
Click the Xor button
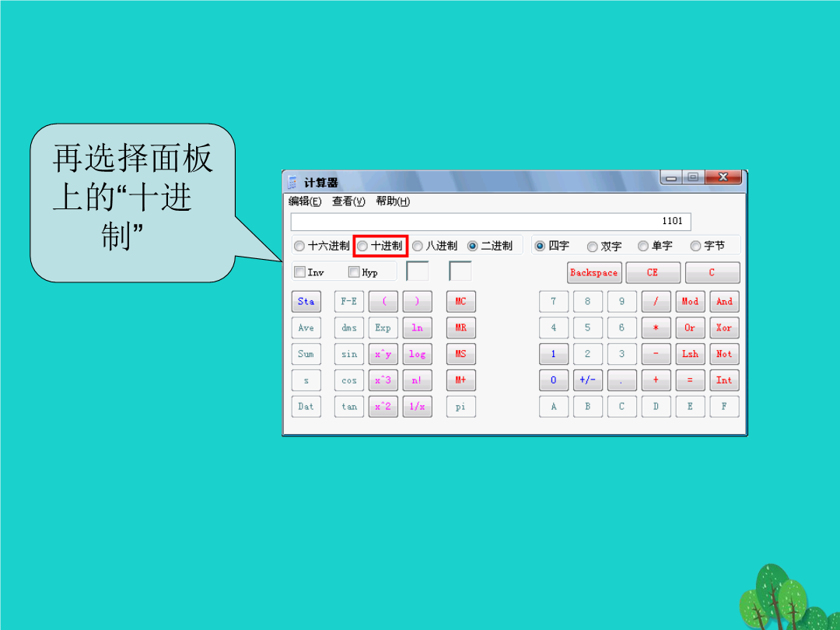[x=724, y=328]
